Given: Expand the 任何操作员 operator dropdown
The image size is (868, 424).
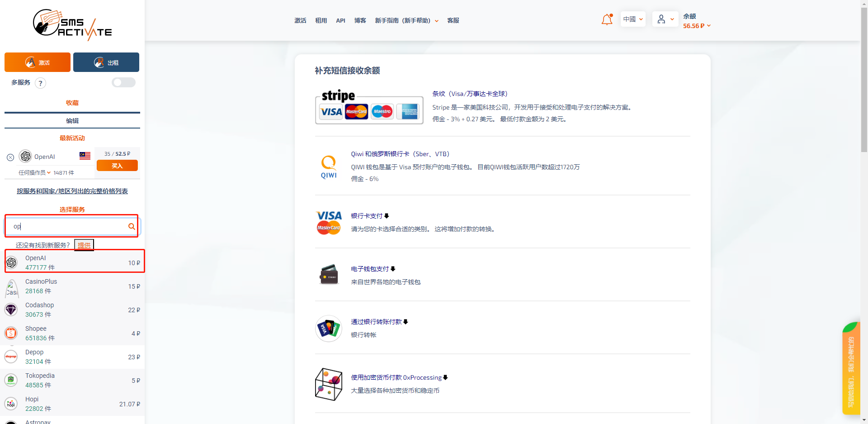Looking at the screenshot, I should [x=34, y=173].
